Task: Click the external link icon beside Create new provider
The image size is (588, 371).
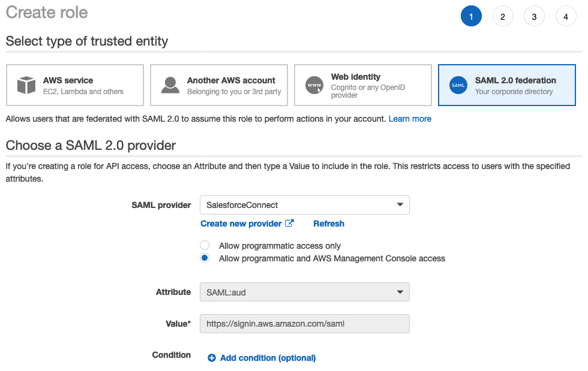Action: tap(289, 223)
